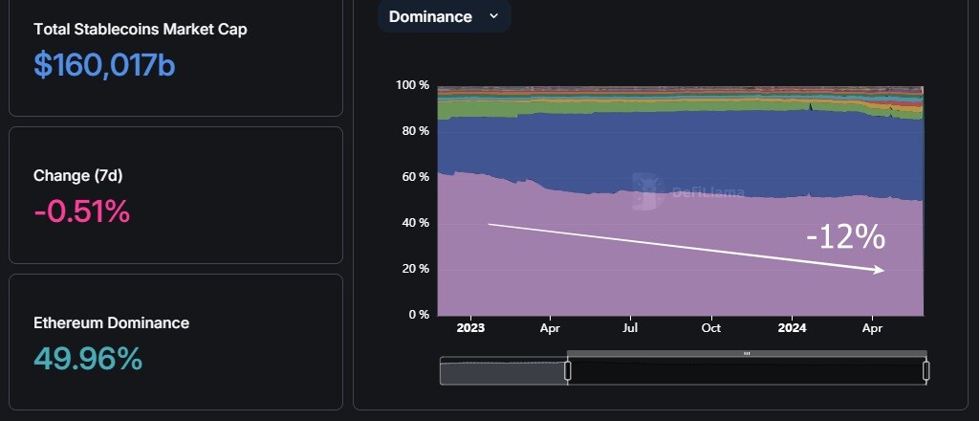Click the white trend arrow head on the chart
Viewport: 980px width, 421px height.
click(880, 270)
